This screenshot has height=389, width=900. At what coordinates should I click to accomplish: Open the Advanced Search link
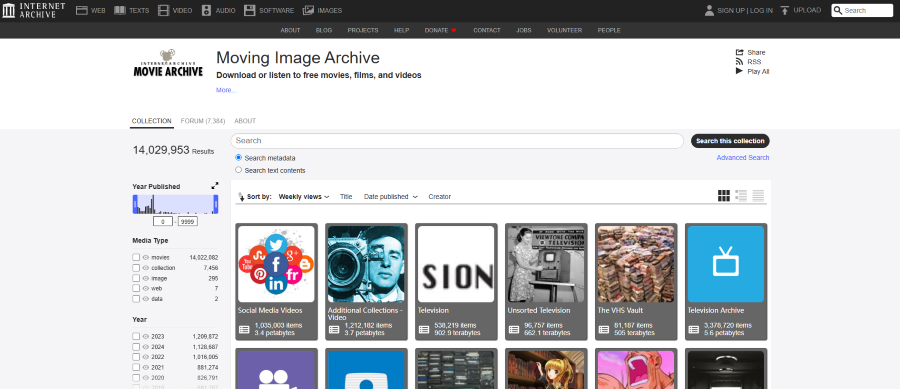click(x=743, y=158)
